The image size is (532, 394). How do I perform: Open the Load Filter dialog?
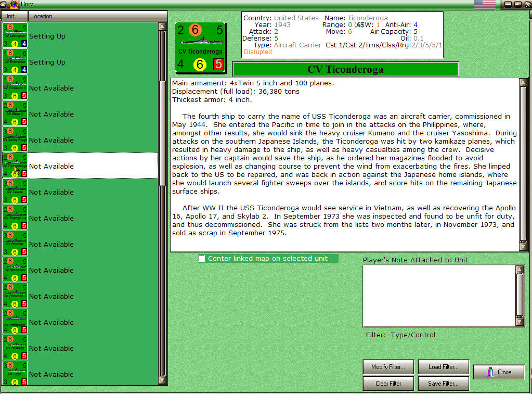click(x=444, y=367)
